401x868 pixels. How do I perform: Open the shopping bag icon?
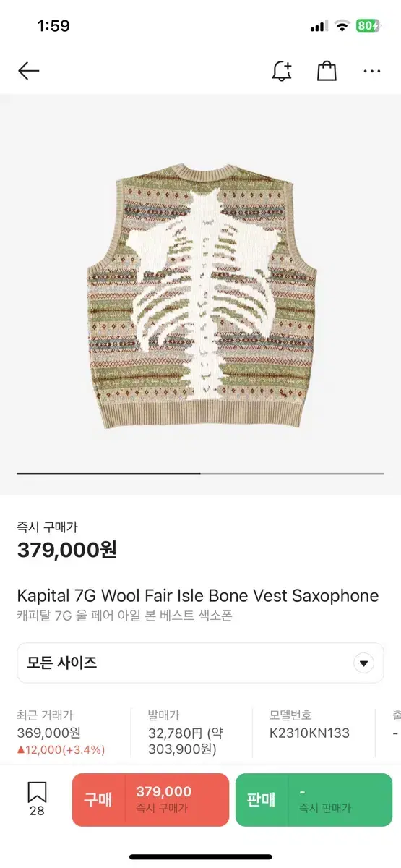[x=327, y=71]
